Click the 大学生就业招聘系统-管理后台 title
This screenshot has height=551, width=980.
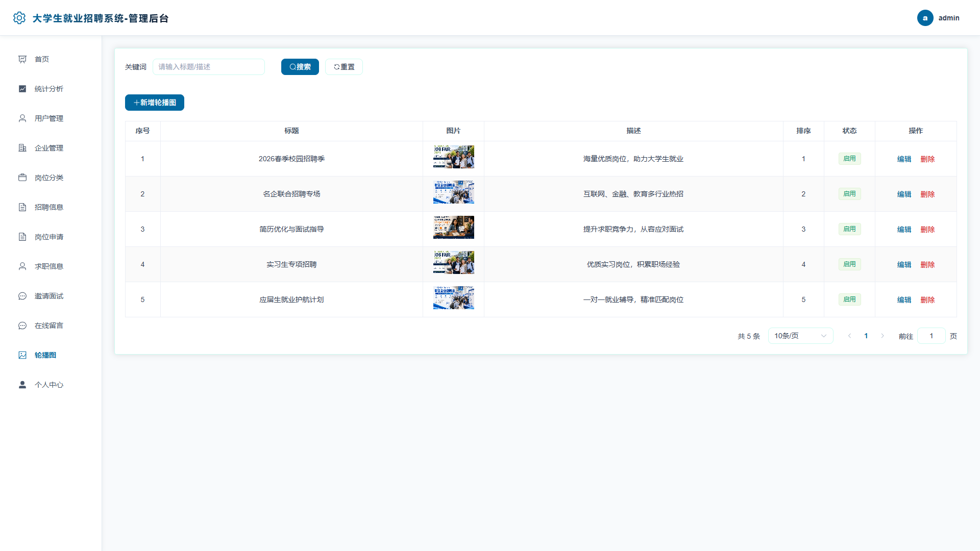pyautogui.click(x=101, y=18)
